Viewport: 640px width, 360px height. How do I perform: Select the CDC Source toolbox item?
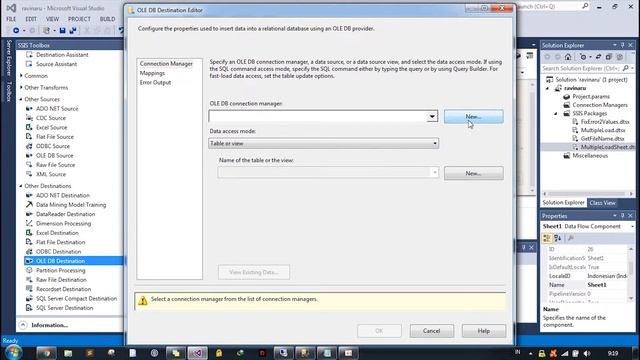click(x=51, y=118)
